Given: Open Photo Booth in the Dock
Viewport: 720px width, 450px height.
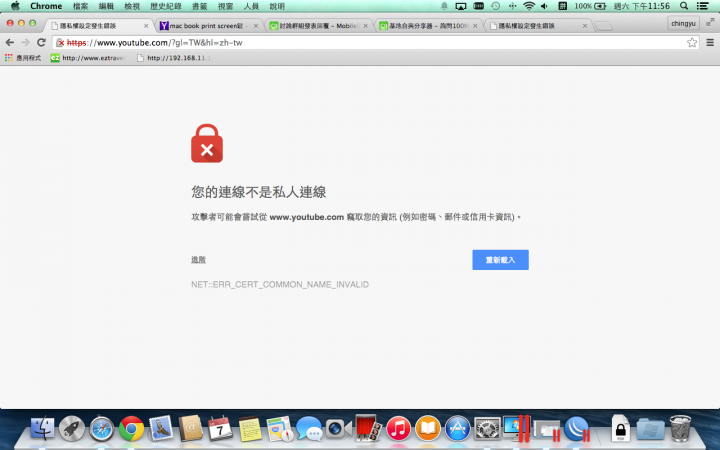Looking at the screenshot, I should pyautogui.click(x=368, y=428).
